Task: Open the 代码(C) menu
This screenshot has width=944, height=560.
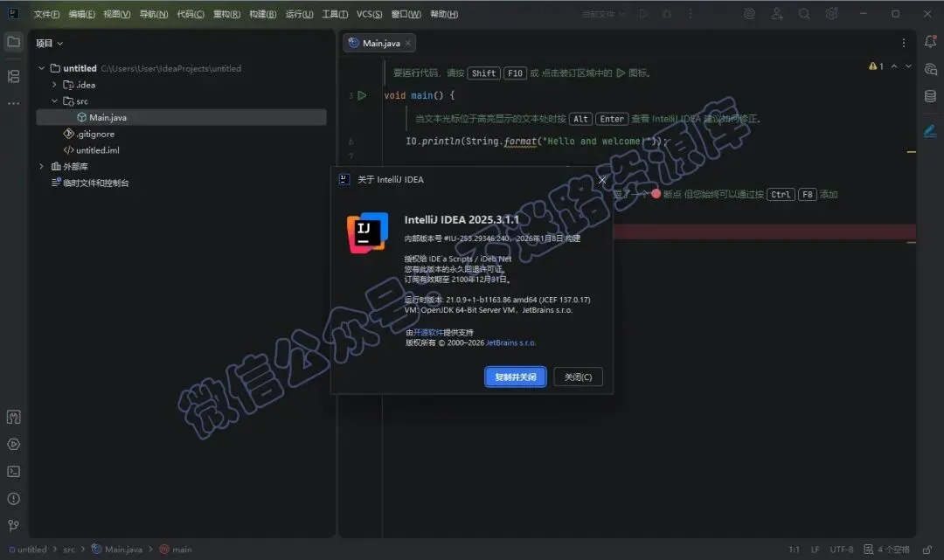Action: point(191,14)
